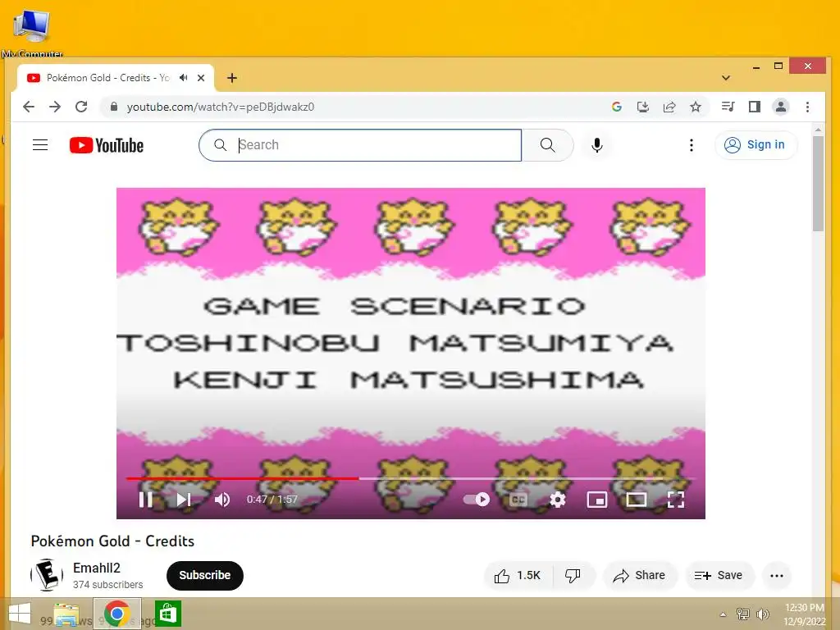
Task: Focus the YouTube Search field
Action: point(360,145)
